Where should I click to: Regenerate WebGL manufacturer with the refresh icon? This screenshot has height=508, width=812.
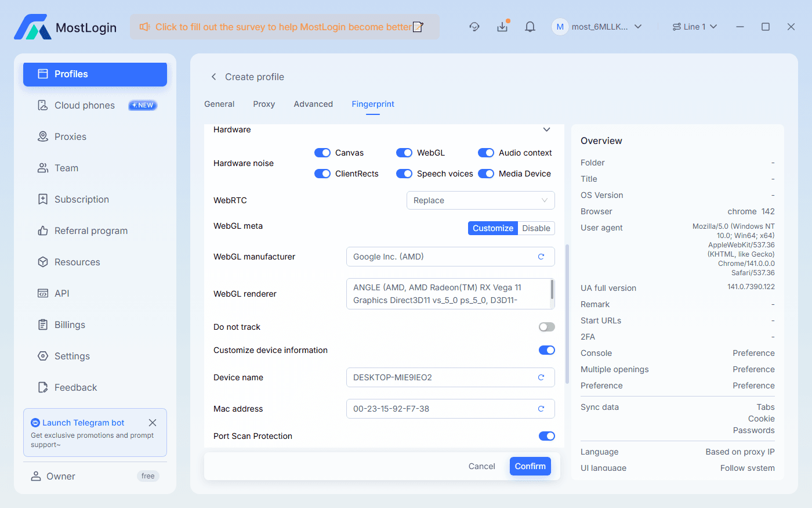[541, 256]
